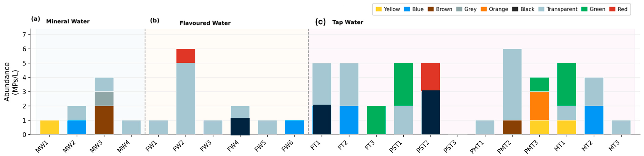Click the brown segment of MW3 bar
This screenshot has height=156, width=644.
tap(104, 120)
